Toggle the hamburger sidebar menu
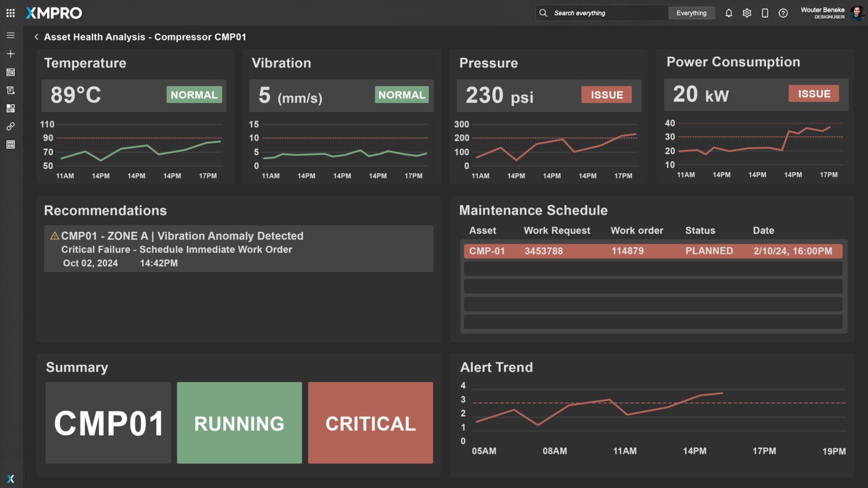 [x=10, y=35]
